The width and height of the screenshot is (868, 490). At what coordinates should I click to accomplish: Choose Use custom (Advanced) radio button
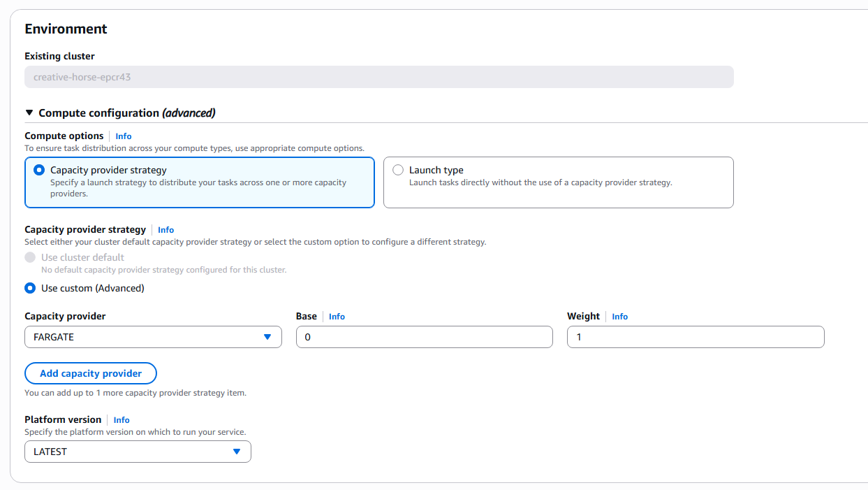click(x=30, y=288)
